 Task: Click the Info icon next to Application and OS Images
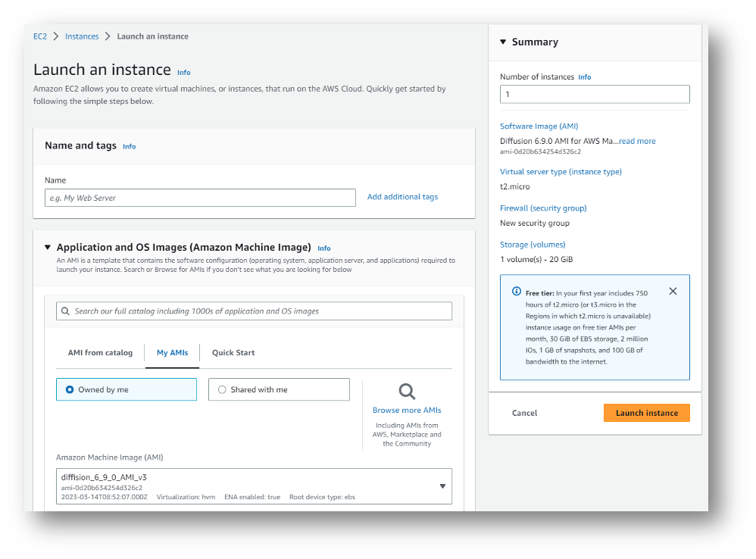[324, 248]
